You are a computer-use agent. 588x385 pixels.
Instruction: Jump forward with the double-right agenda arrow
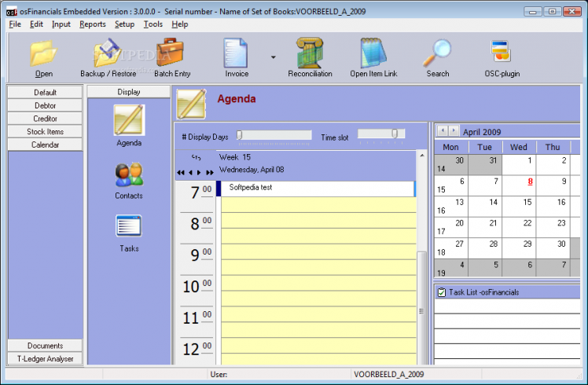(x=210, y=172)
